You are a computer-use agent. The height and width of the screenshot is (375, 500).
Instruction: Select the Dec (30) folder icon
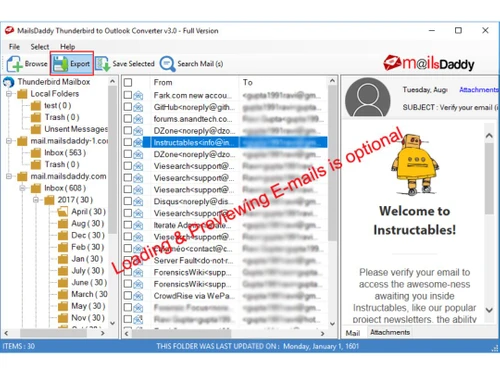pos(63,235)
